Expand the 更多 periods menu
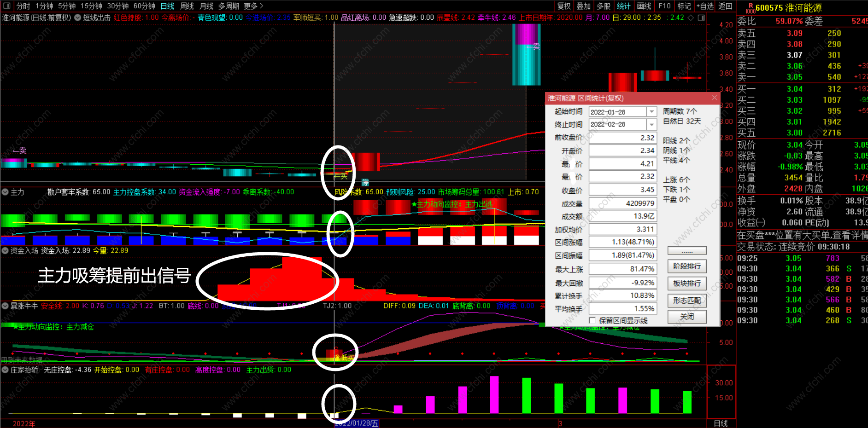Screen dimensions: 868x428 tap(253, 6)
